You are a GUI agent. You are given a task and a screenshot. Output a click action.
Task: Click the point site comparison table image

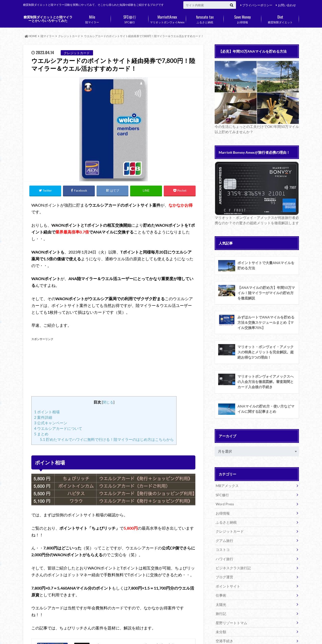click(x=113, y=490)
